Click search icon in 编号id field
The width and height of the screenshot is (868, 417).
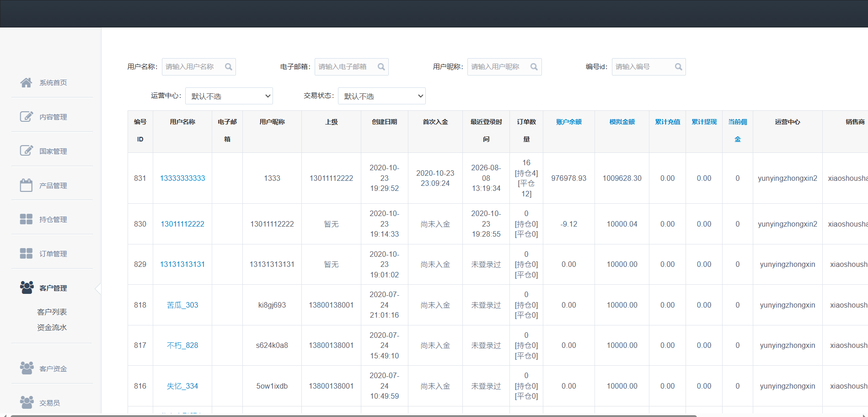(x=679, y=67)
